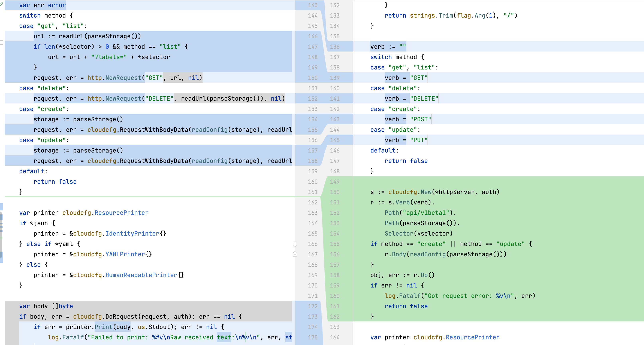Screen dimensions: 644x345
Task: Click line number 149 in right gutter
Action: coord(335,182)
